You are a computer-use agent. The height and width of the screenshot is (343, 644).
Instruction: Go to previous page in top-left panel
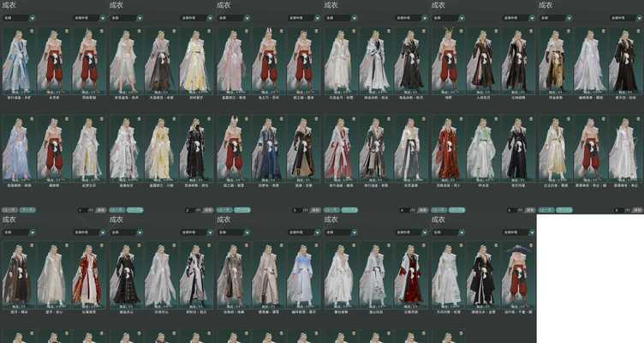(x=9, y=209)
